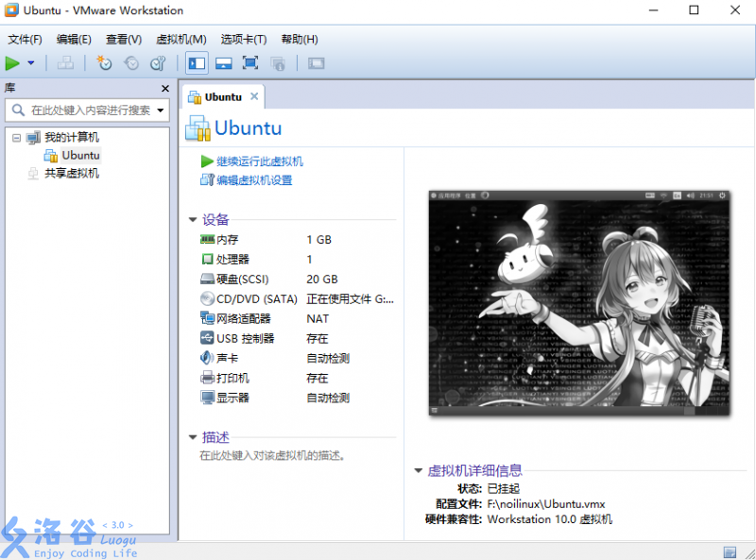Screen dimensions: 756x560
Task: Open the 虚拟机(M) menu
Action: [181, 40]
